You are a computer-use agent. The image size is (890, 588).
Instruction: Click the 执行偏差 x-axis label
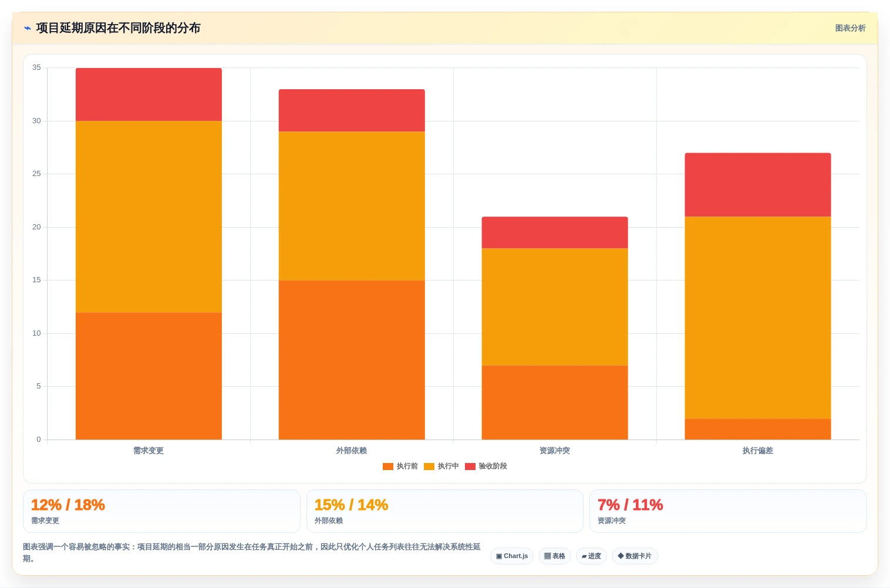coord(758,451)
